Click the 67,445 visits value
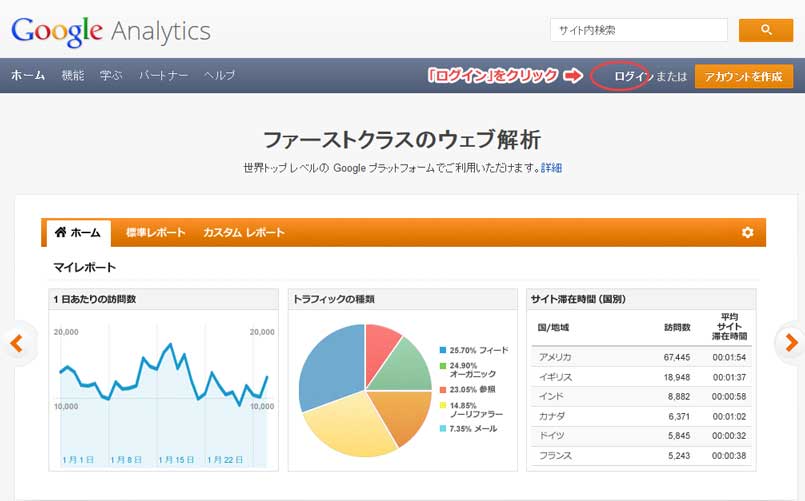The width and height of the screenshot is (805, 501). 677,357
